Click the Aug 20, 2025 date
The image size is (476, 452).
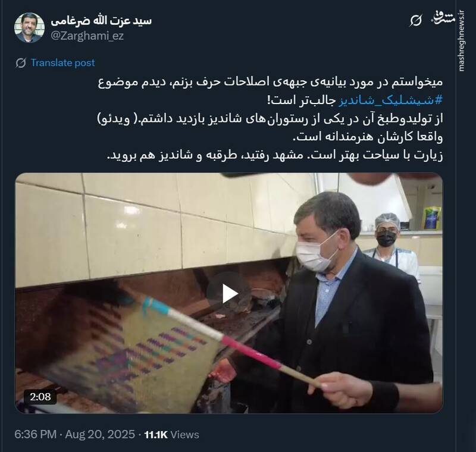[100, 434]
